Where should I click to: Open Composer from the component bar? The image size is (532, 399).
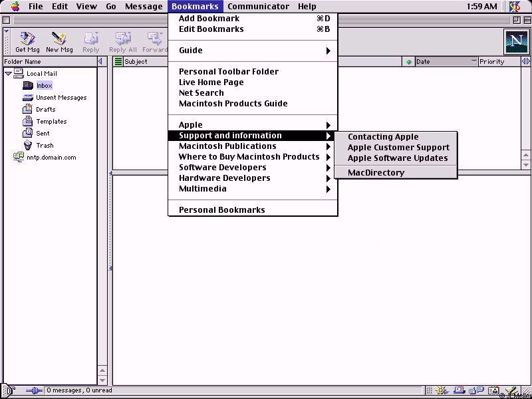tap(511, 390)
